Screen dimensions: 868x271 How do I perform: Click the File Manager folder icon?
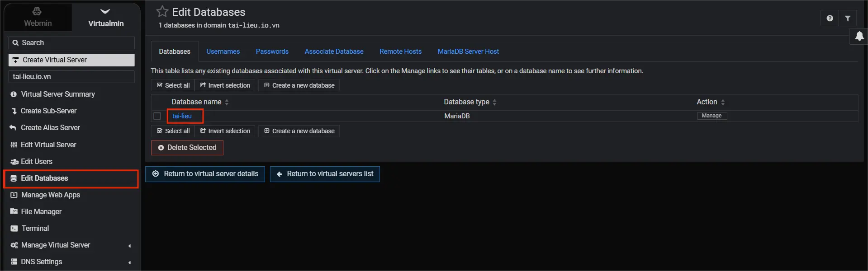14,211
